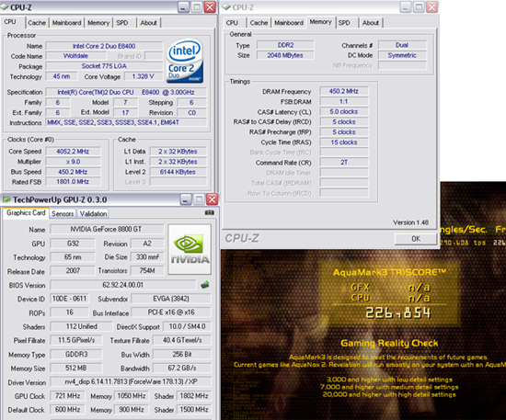506x420 pixels.
Task: Click the Code Name Wolfdale field
Action: click(75, 56)
